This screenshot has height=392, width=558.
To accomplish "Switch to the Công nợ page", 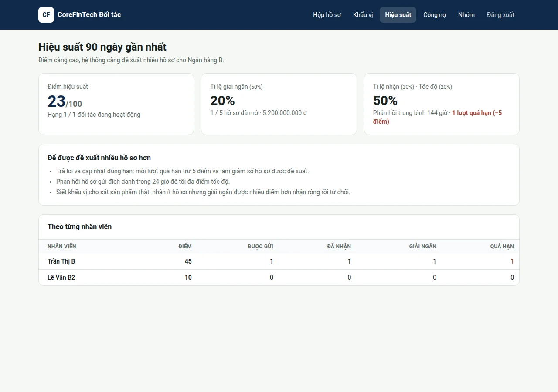I will [x=435, y=15].
